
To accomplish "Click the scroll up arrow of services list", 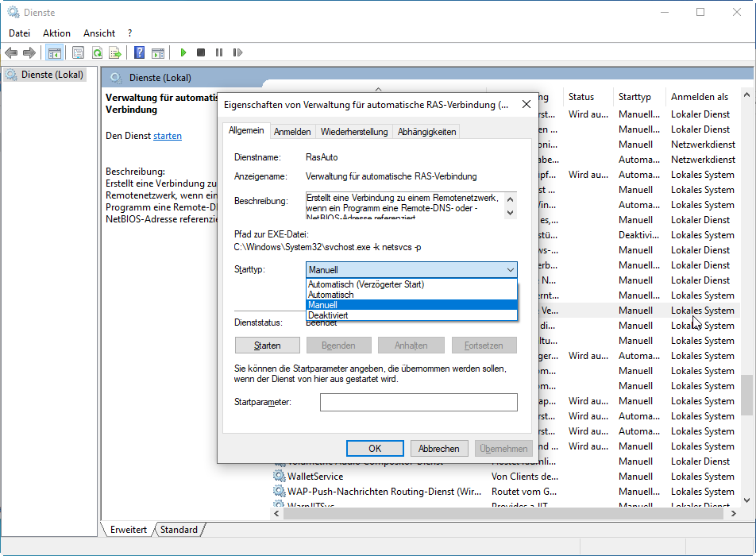I will [746, 95].
